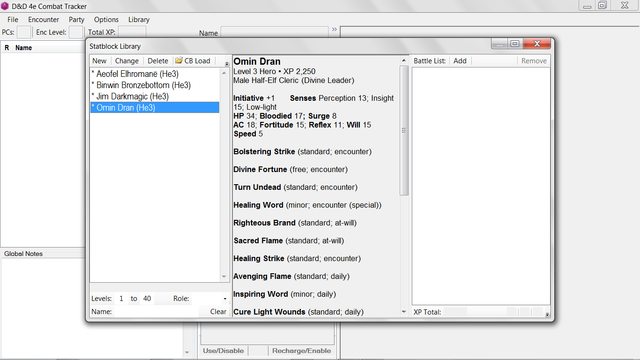Viewport: 640px width, 360px height.
Task: Click Delete in Statblock Library toolbar
Action: [158, 61]
